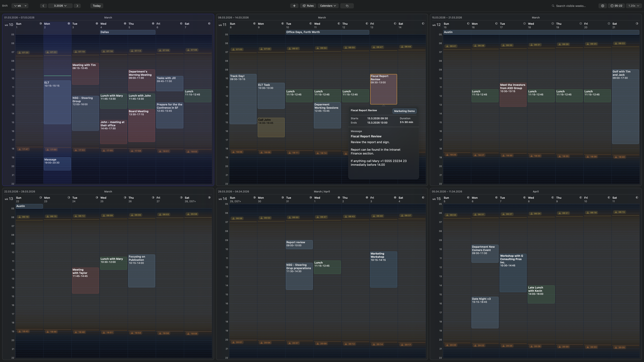644x362 pixels.
Task: Open the wk view selector dropdown
Action: (20, 6)
